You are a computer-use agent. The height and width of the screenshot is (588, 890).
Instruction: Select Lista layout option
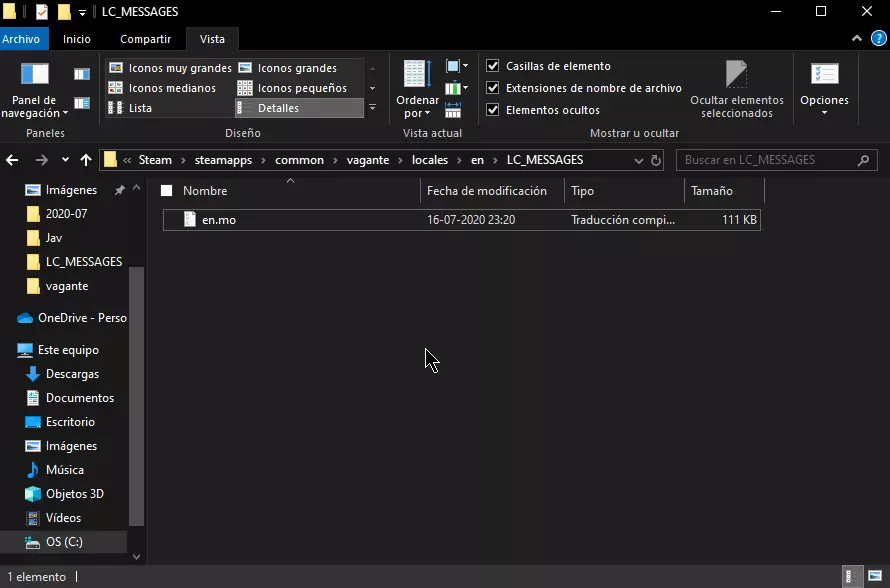click(x=131, y=108)
